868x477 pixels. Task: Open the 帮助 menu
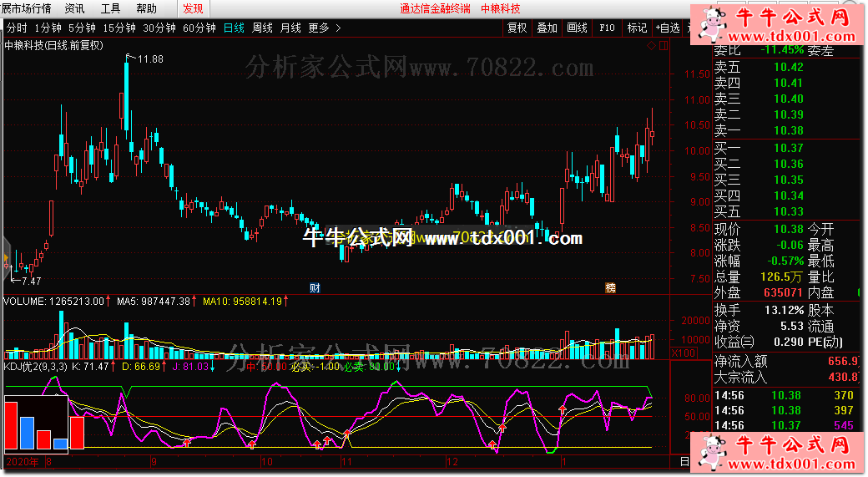146,8
